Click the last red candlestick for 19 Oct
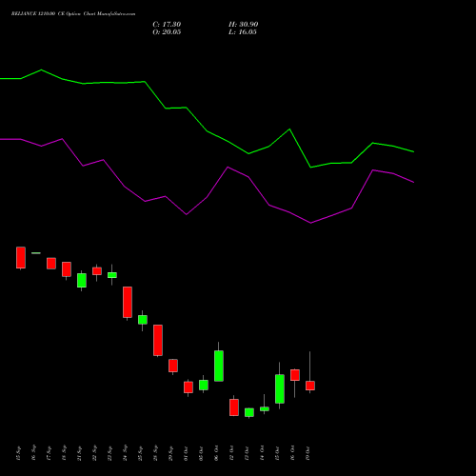 click(310, 386)
